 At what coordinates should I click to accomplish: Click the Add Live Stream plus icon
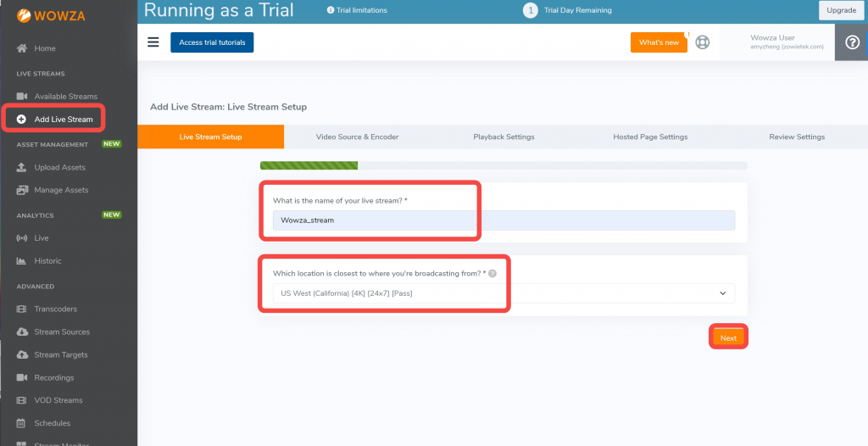21,119
